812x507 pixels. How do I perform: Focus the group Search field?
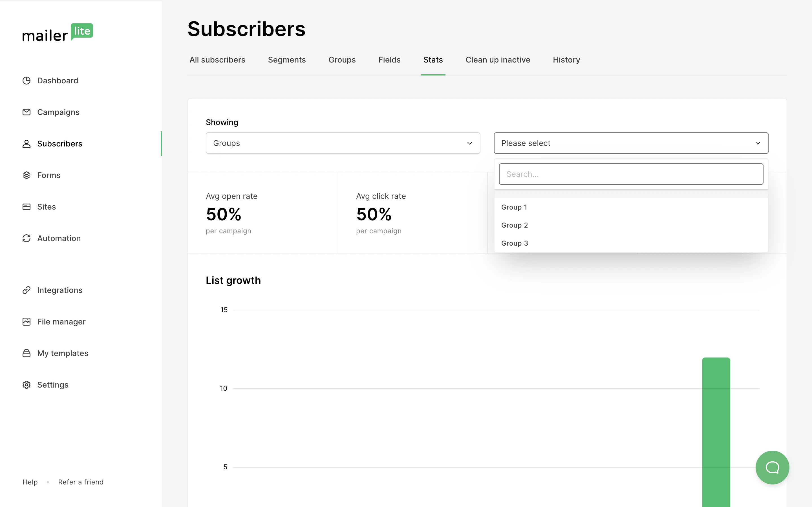631,174
